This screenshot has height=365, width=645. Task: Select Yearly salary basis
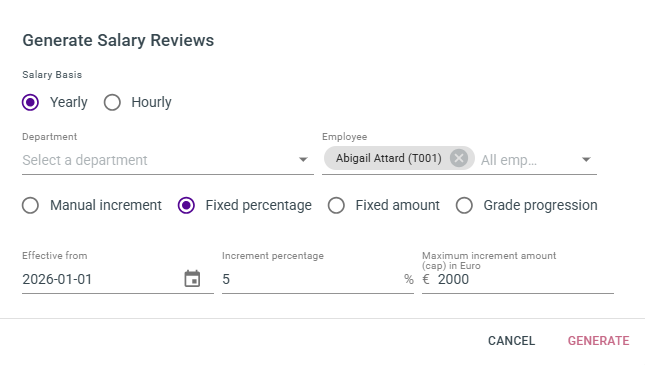[x=30, y=102]
